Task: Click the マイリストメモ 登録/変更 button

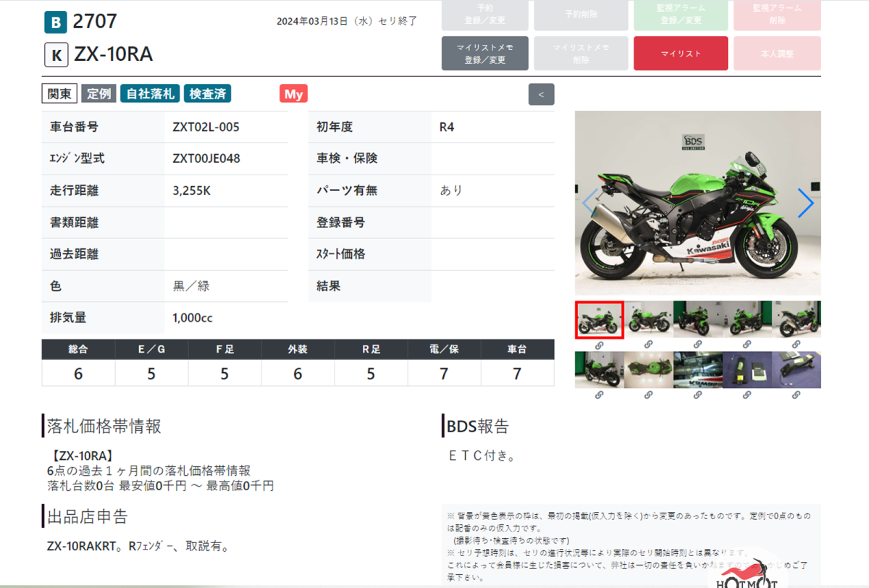Action: point(485,54)
